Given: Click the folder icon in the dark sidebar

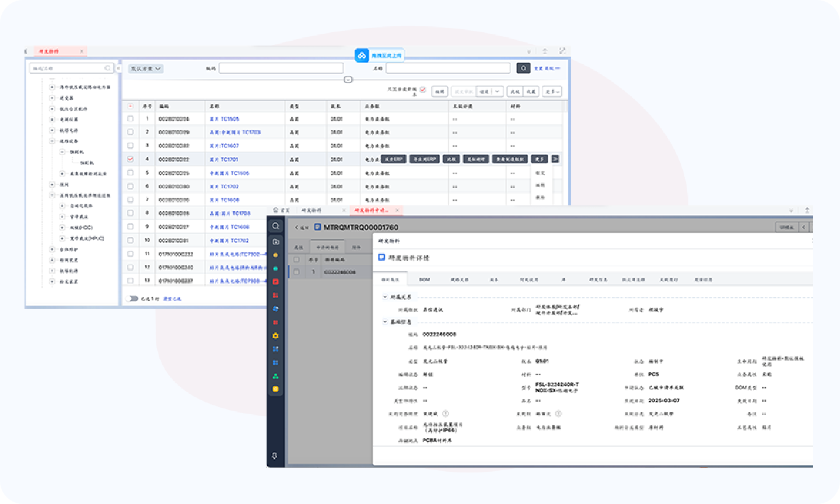Looking at the screenshot, I should pos(276,242).
